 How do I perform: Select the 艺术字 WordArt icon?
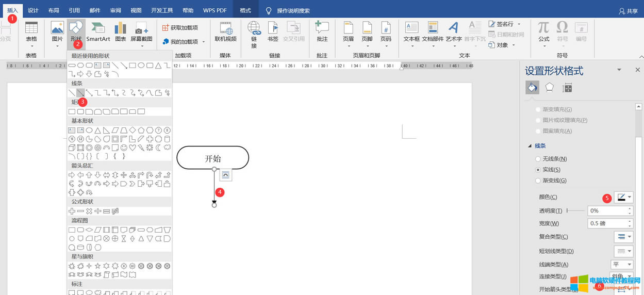(454, 31)
